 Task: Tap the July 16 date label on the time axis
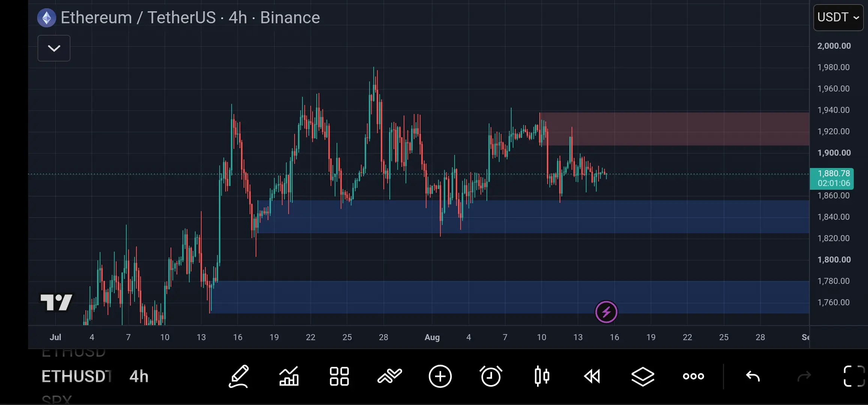[x=238, y=337]
